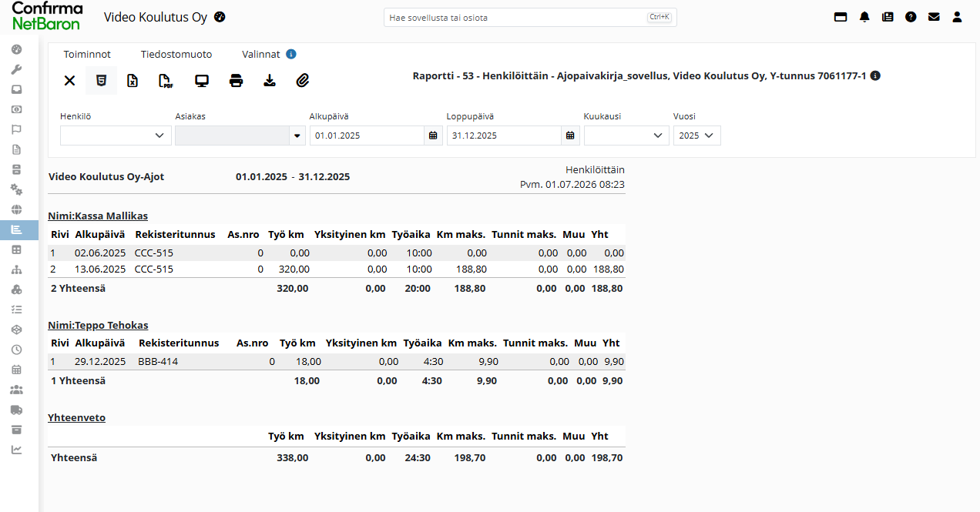This screenshot has height=512, width=980.
Task: Open the Vuosi 2025 dropdown
Action: pos(697,136)
